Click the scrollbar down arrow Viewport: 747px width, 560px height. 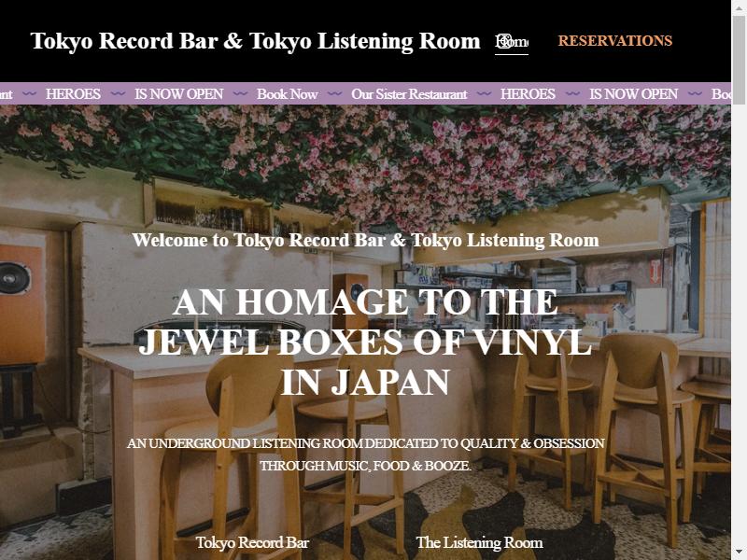coord(739,553)
